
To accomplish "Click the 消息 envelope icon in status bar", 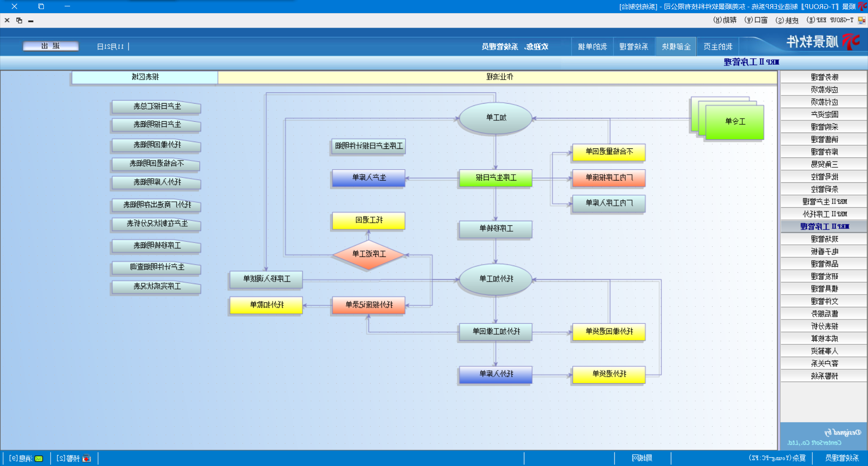I will (x=39, y=458).
